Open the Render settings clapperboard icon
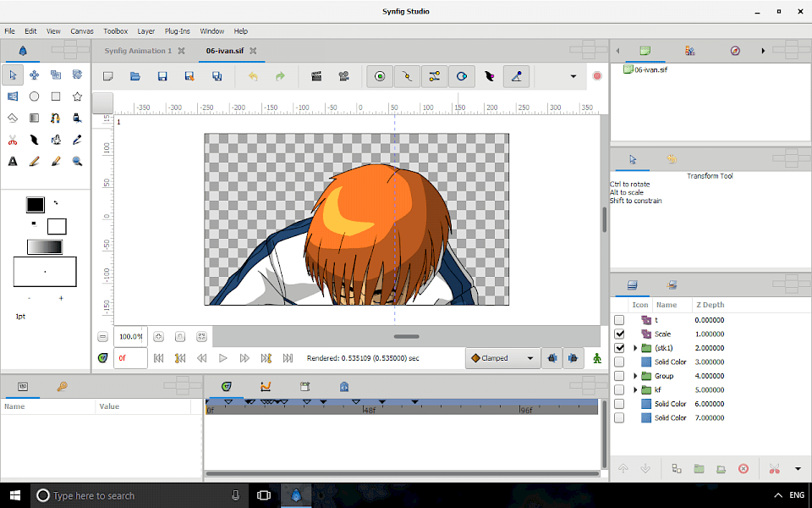The width and height of the screenshot is (812, 508). coord(316,76)
